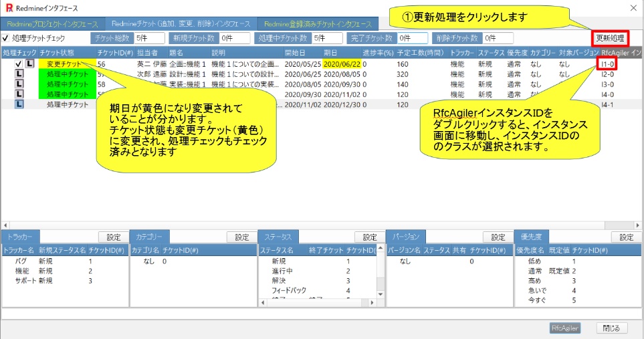644x339 pixels.
Task: Select assignee 英二 伊藤
Action: (152, 64)
